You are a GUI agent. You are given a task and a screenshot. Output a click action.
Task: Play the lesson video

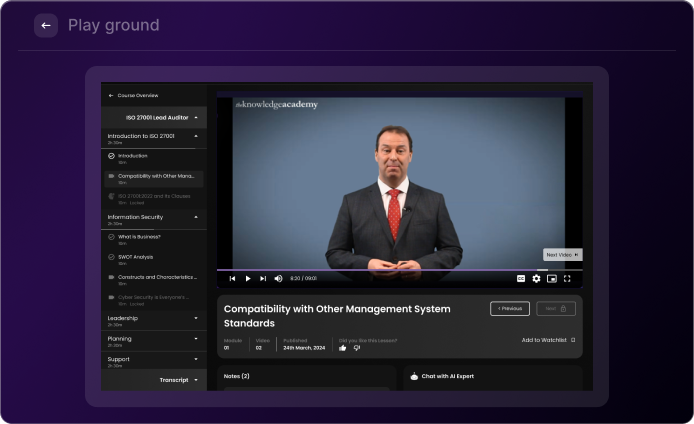click(248, 279)
